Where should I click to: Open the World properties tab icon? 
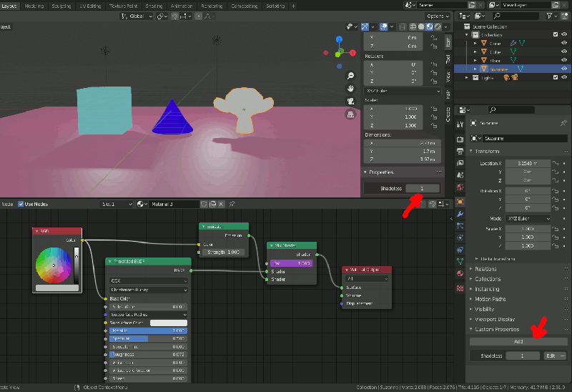tap(460, 187)
